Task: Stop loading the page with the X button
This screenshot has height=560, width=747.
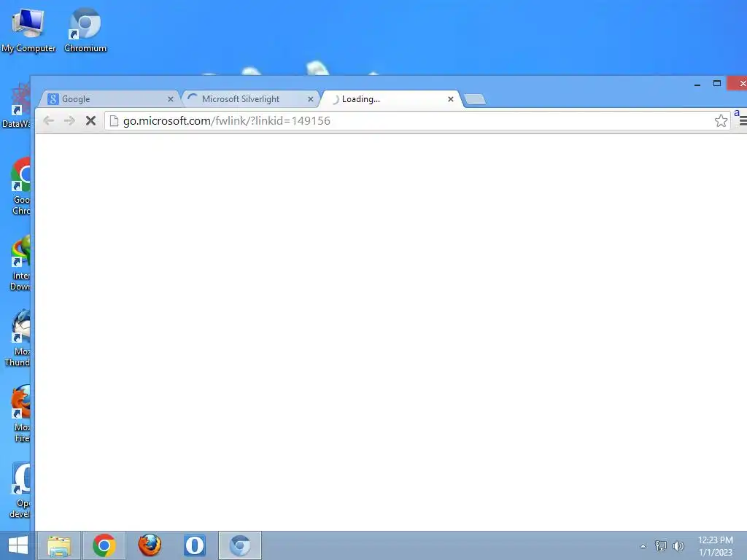Action: [x=90, y=120]
